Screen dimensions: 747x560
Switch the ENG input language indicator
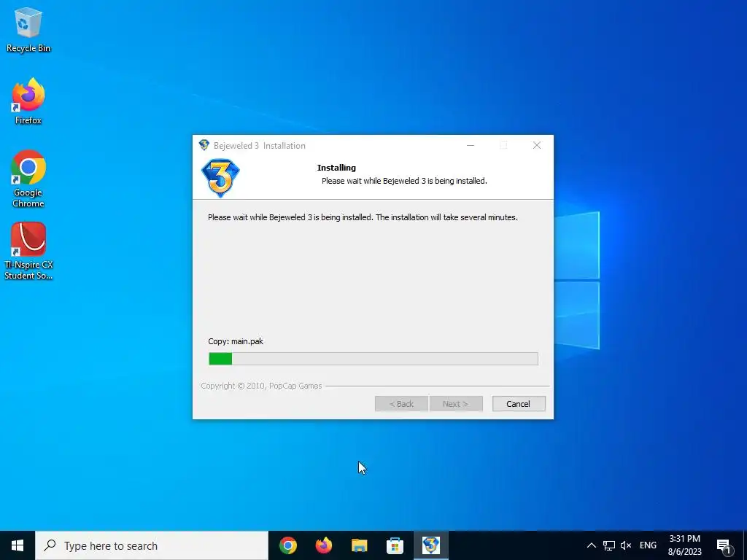[648, 545]
